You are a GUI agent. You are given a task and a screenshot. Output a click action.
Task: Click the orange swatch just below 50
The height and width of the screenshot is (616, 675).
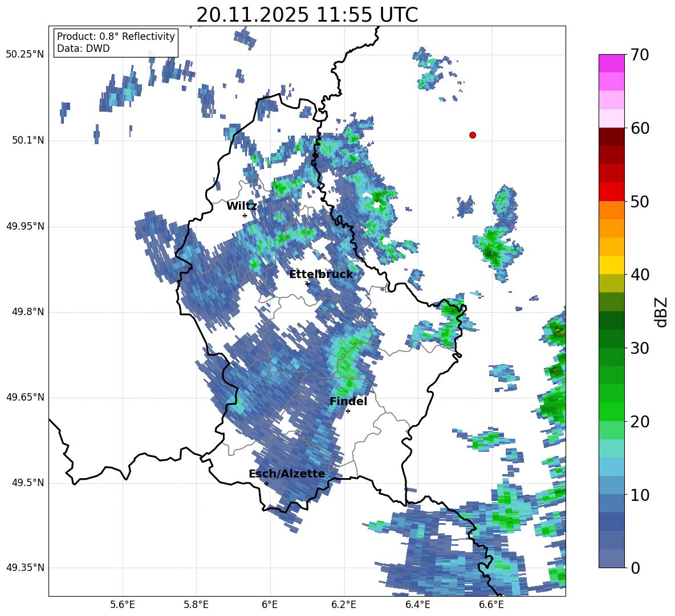coord(611,210)
